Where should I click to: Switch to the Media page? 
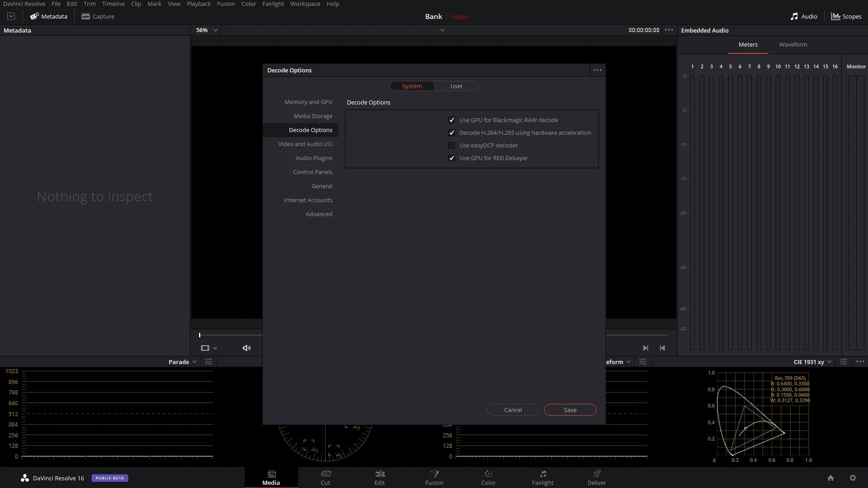pos(271,478)
